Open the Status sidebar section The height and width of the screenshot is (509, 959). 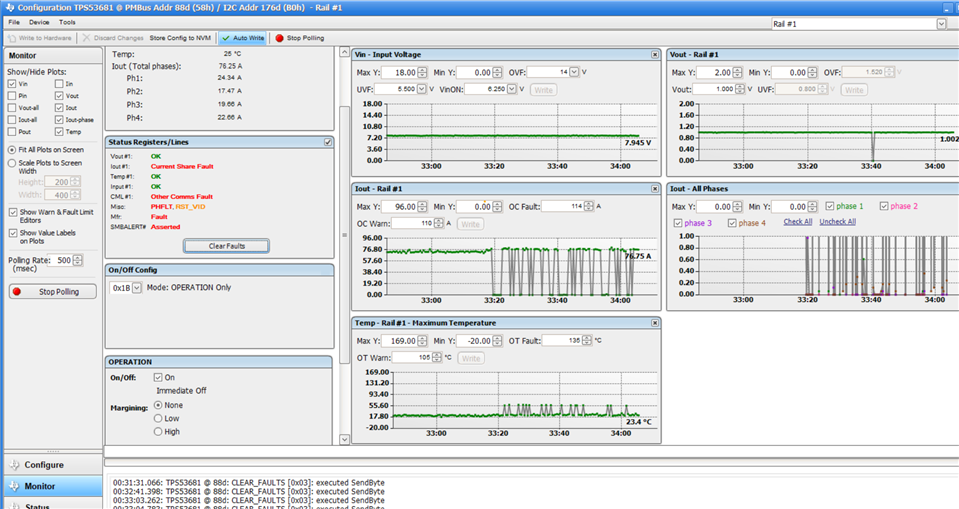click(53, 505)
